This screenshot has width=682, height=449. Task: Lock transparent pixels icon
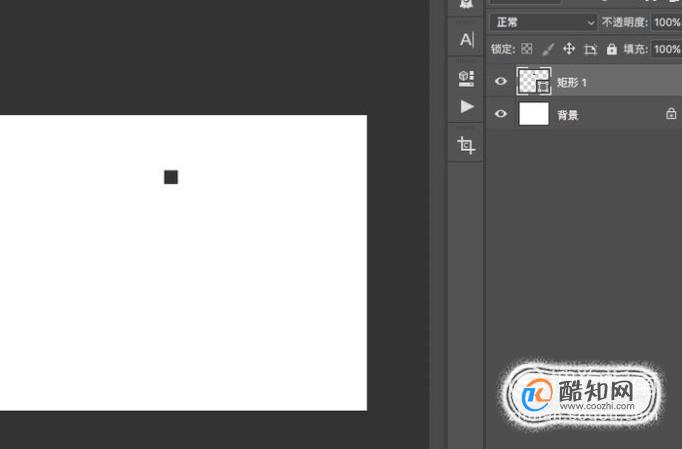tap(527, 49)
